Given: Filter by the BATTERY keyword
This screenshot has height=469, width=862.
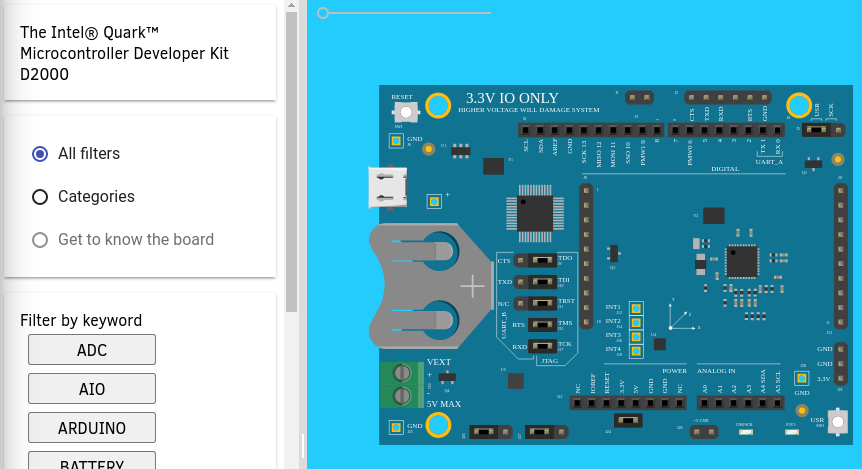Looking at the screenshot, I should [92, 461].
